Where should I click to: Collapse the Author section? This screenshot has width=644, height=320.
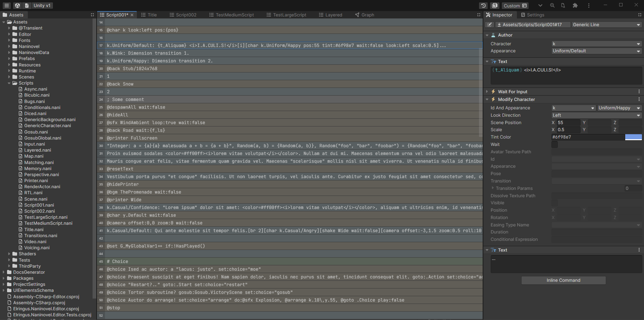point(487,35)
